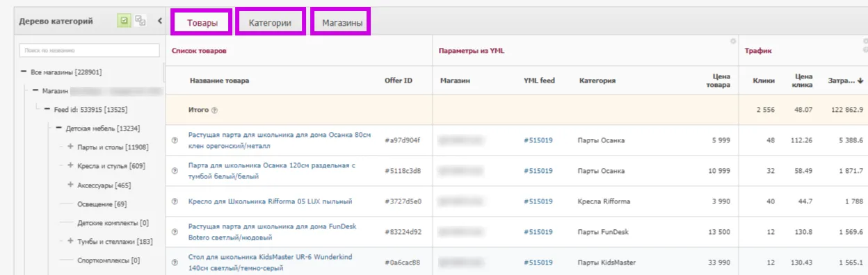The image size is (868, 275).
Task: Click offer ID #3727d5e0 cell
Action: [x=403, y=201]
